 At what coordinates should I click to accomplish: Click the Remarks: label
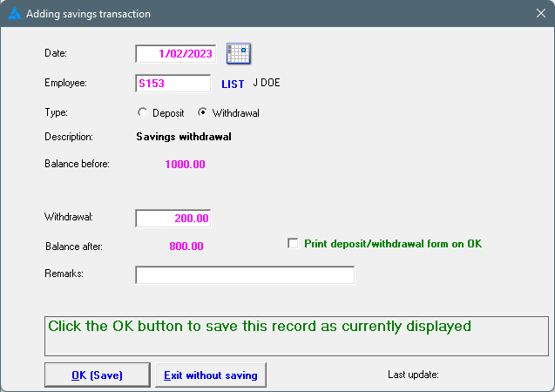[64, 274]
